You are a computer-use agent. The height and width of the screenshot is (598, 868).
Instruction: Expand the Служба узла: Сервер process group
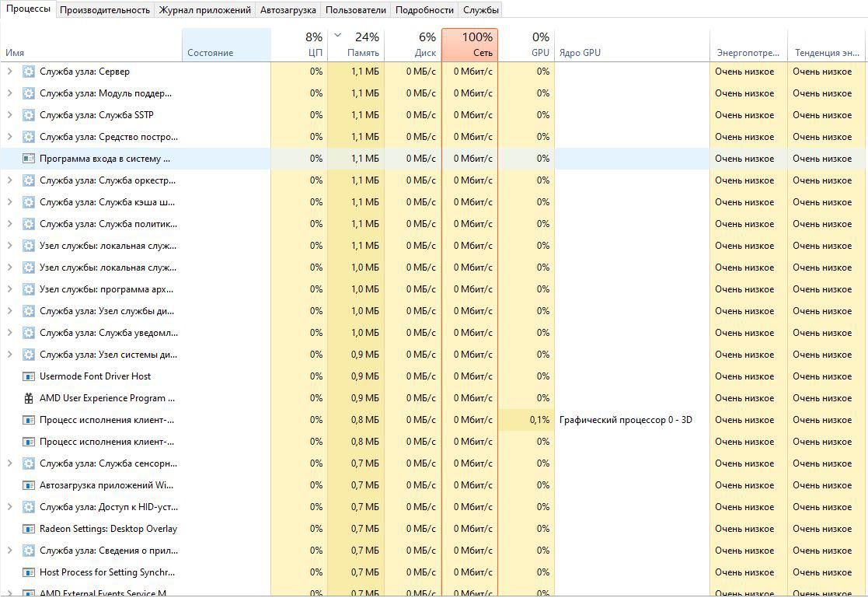[x=9, y=72]
